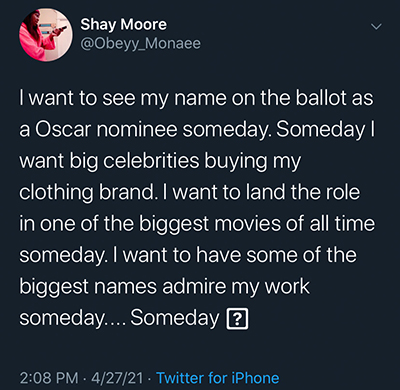Open Shay Moore's round profile picture
Viewport: 400px width, 390px height.
46,35
